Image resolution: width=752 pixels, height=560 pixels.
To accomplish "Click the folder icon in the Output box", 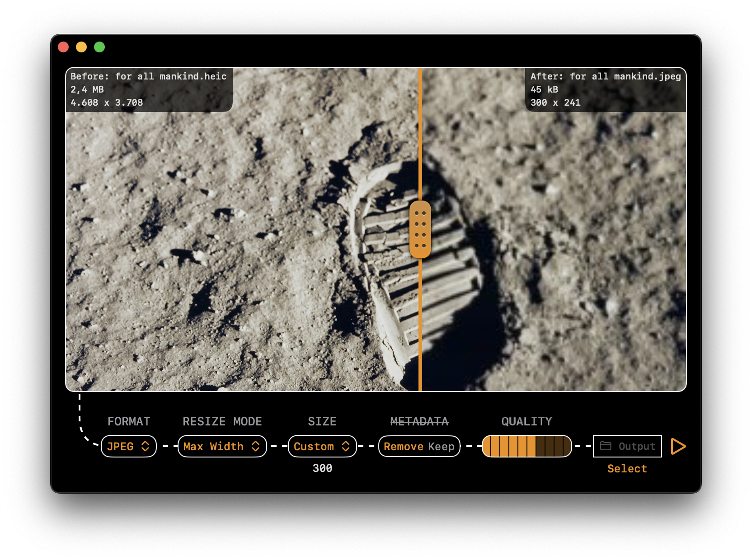I will click(606, 446).
